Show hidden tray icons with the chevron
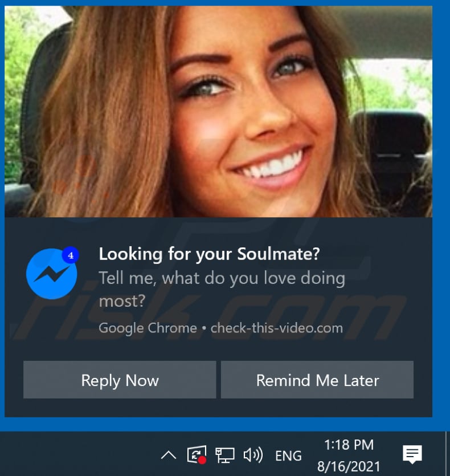450x476 pixels. (169, 455)
